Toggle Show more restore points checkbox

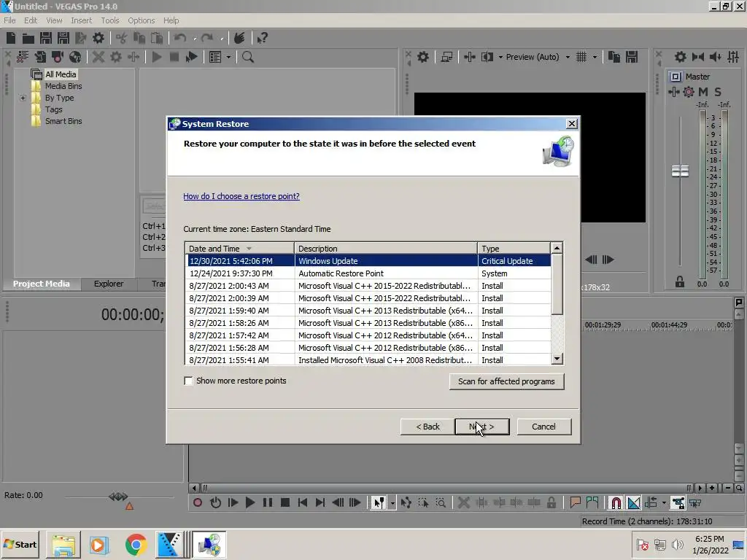tap(189, 381)
